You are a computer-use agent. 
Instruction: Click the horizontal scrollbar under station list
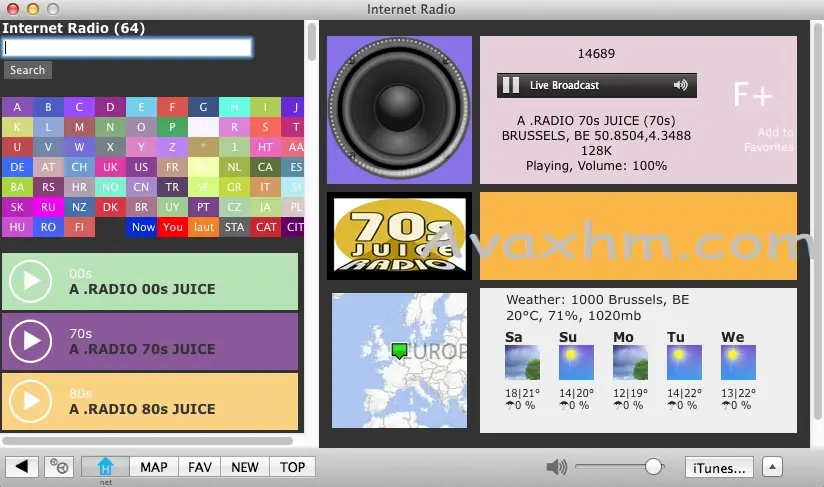[x=147, y=440]
